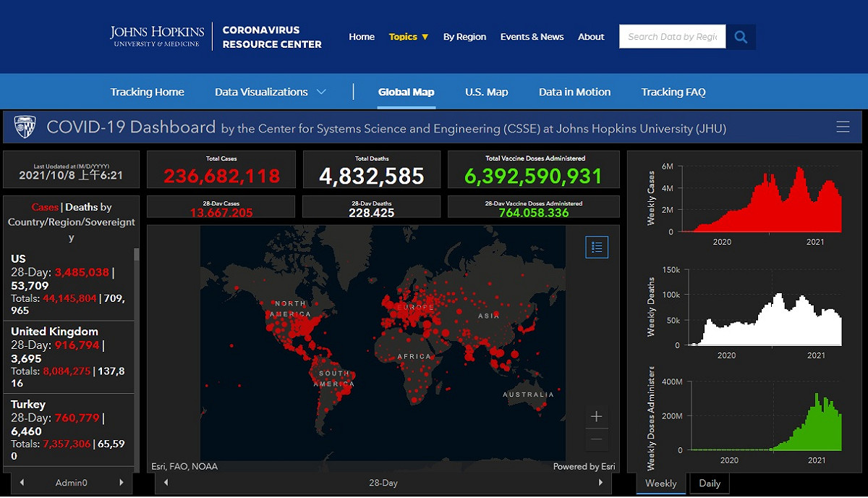The height and width of the screenshot is (498, 868).
Task: Click the COVID-19 Dashboard title
Action: pos(131,127)
